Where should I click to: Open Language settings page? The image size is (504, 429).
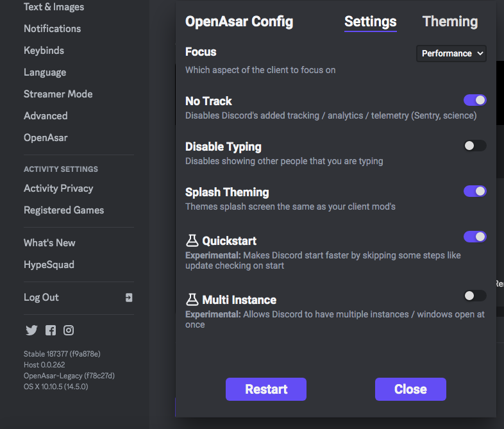pos(45,72)
